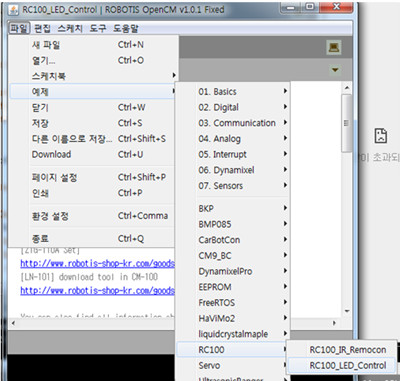Minimize the OpenCM window
The image size is (400, 381).
[x=291, y=7]
